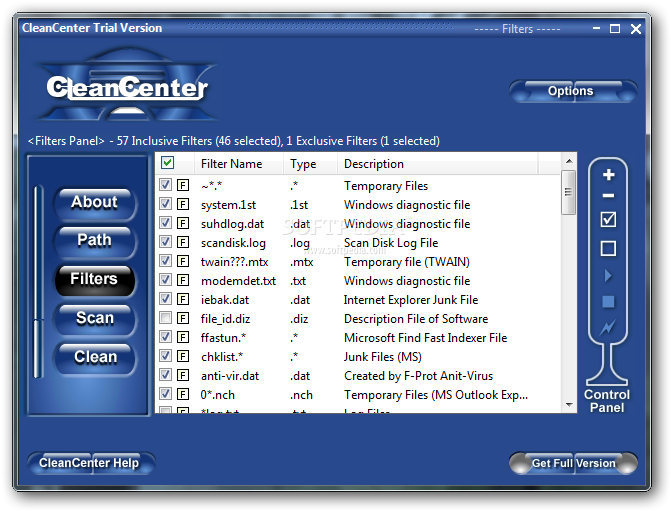Click the uncheck-all empty box icon
The width and height of the screenshot is (672, 512).
(x=609, y=249)
